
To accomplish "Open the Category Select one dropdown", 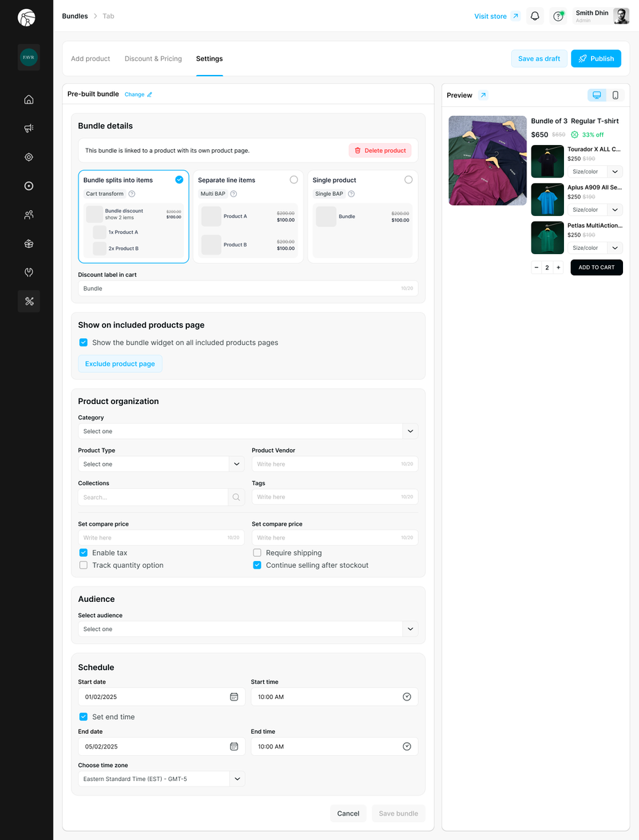I will coord(410,431).
